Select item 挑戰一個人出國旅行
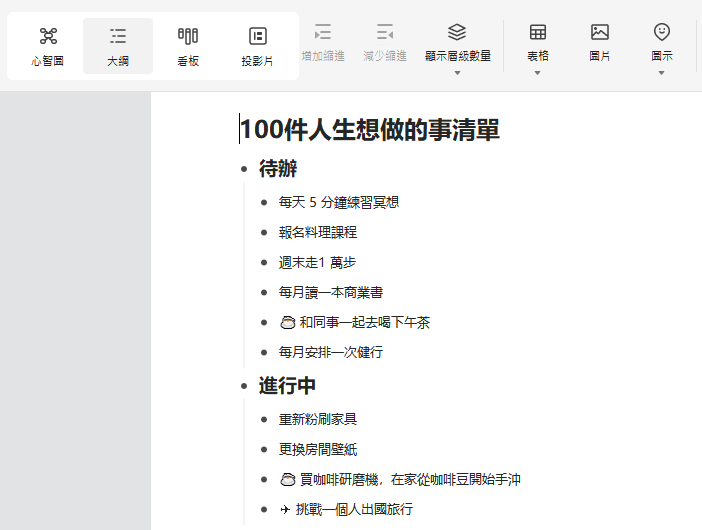702x530 pixels. click(354, 509)
